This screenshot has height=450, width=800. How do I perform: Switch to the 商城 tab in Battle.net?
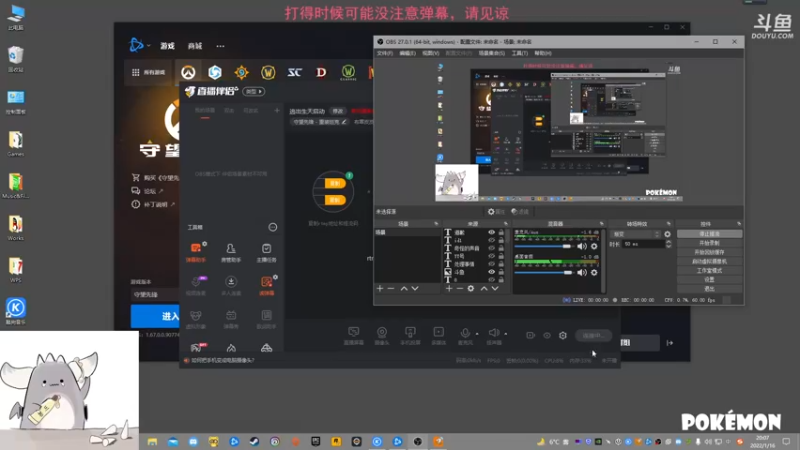pos(195,46)
